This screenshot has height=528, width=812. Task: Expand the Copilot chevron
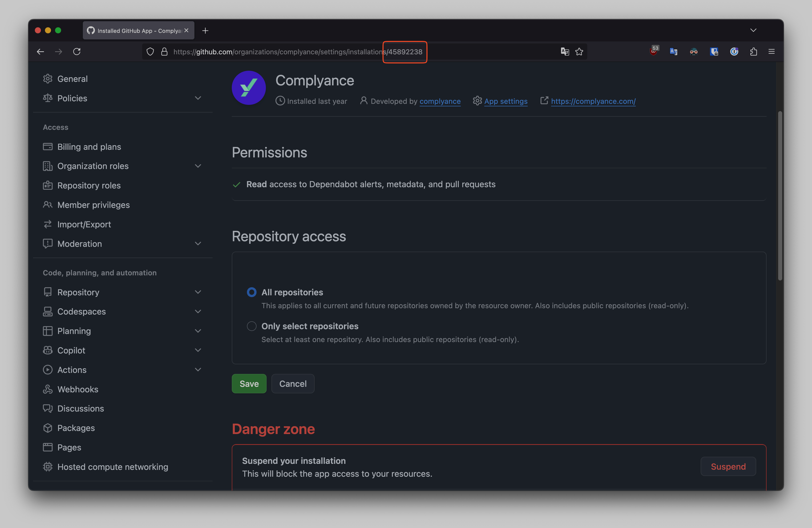click(x=198, y=350)
